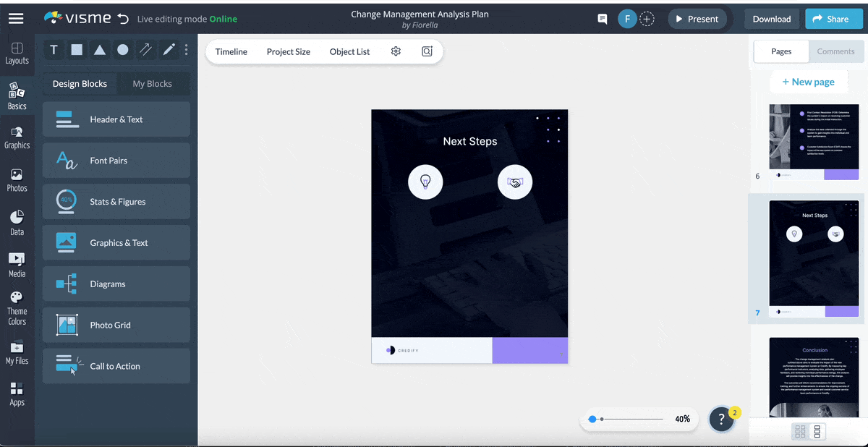Open the shape tools overflow menu

click(186, 49)
